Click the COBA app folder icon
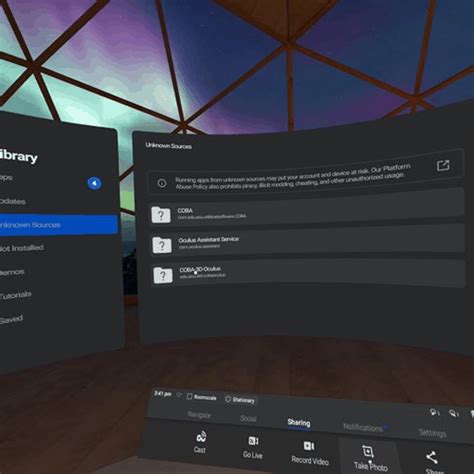Viewport: 474px width, 474px height. [161, 215]
